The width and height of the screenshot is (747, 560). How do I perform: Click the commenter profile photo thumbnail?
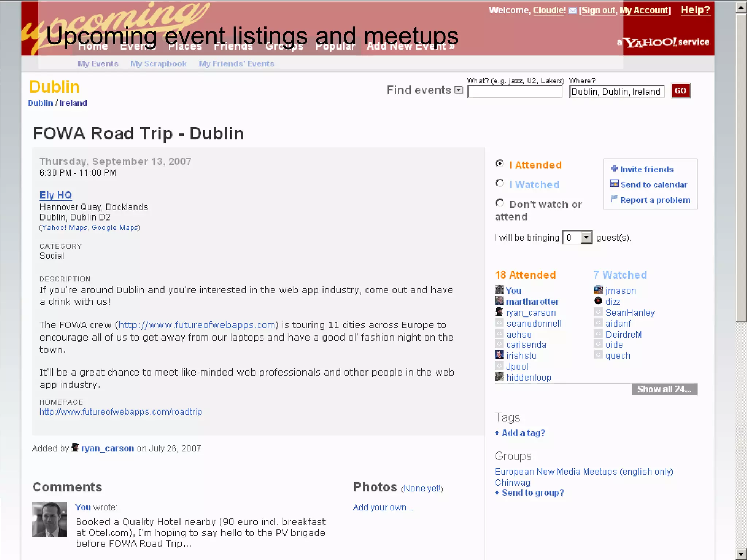50,519
